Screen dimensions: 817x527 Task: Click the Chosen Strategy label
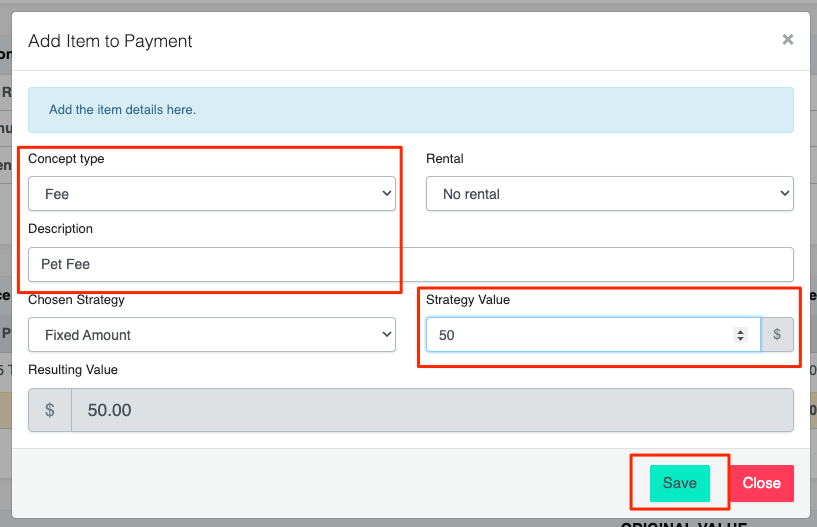(x=76, y=300)
